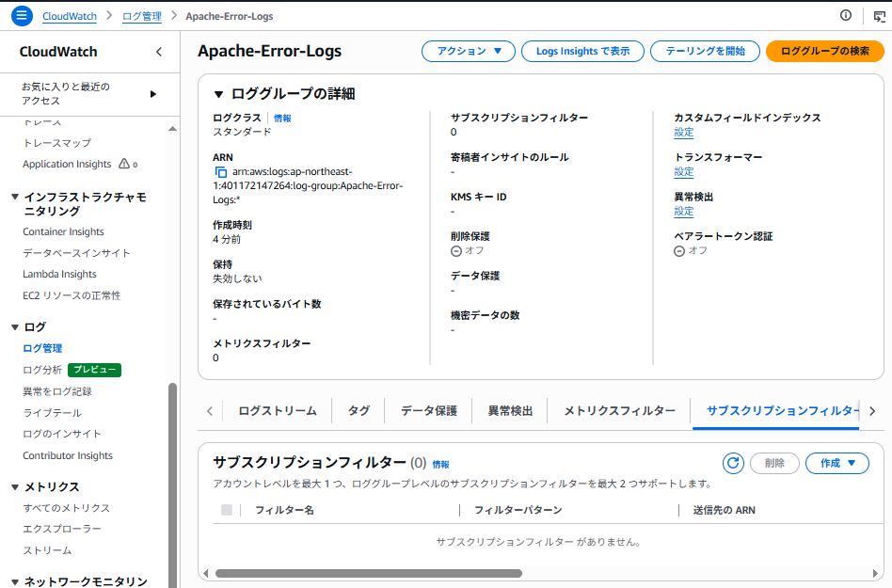The height and width of the screenshot is (588, 892).
Task: Click 設定 link under 異常検出 detail
Action: [x=683, y=212]
